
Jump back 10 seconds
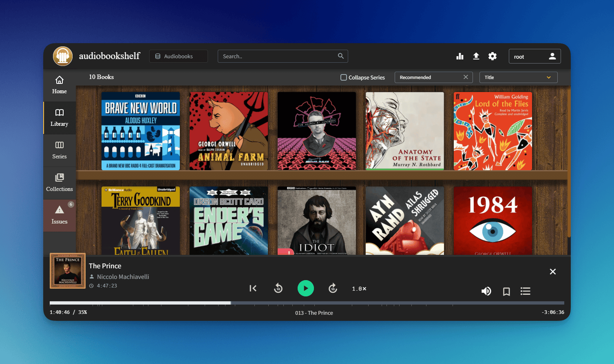[278, 288]
